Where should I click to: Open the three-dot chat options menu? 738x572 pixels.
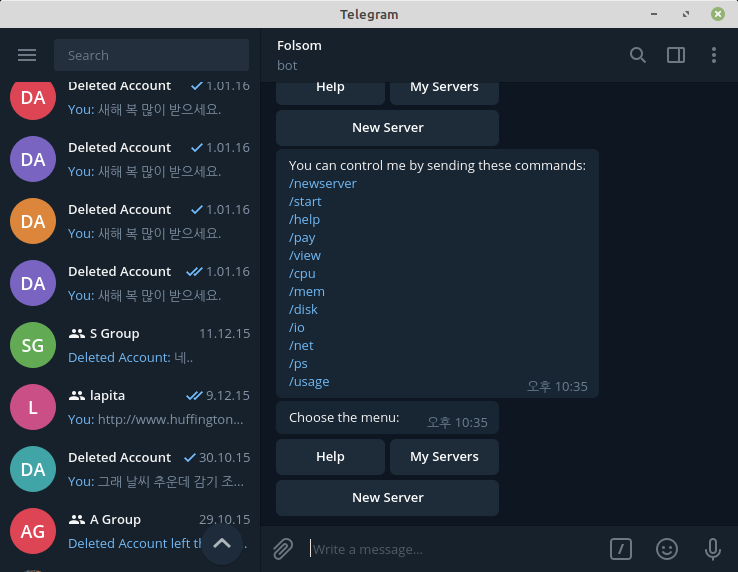coord(714,55)
